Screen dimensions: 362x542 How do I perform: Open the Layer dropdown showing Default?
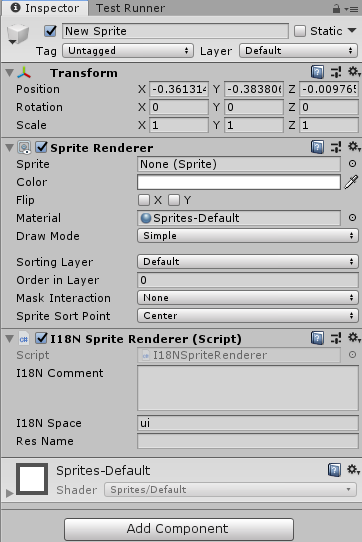[x=298, y=50]
